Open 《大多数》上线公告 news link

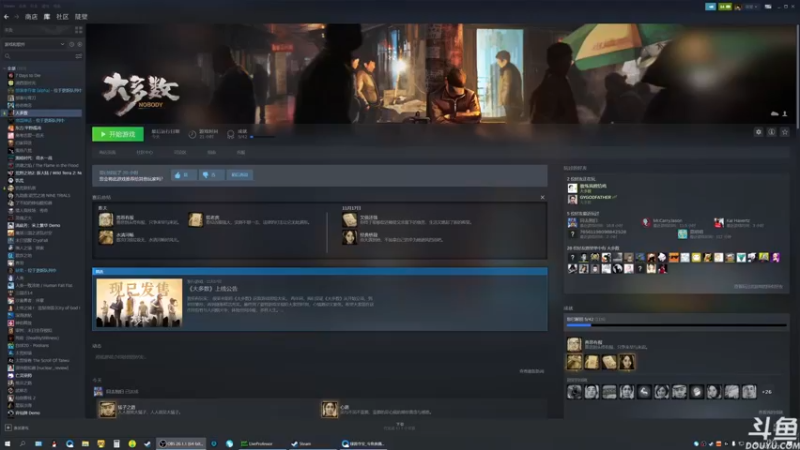(213, 289)
